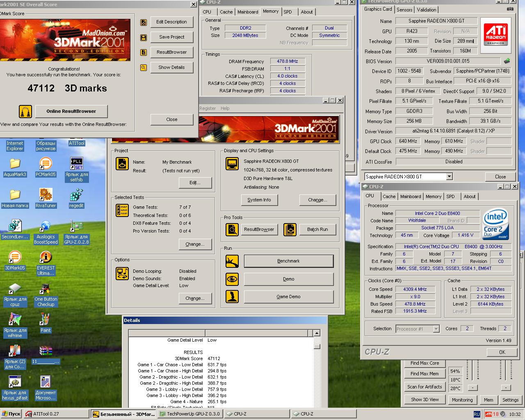Click Scan for Artifacts in ATITool

point(425,387)
